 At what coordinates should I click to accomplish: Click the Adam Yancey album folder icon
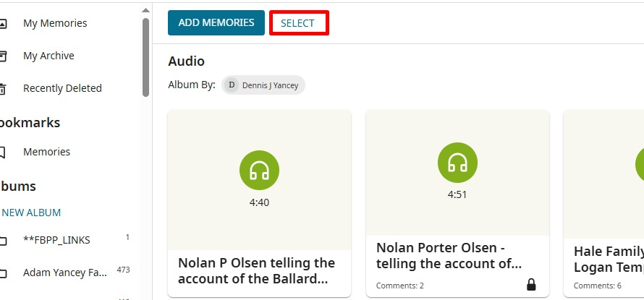point(3,273)
